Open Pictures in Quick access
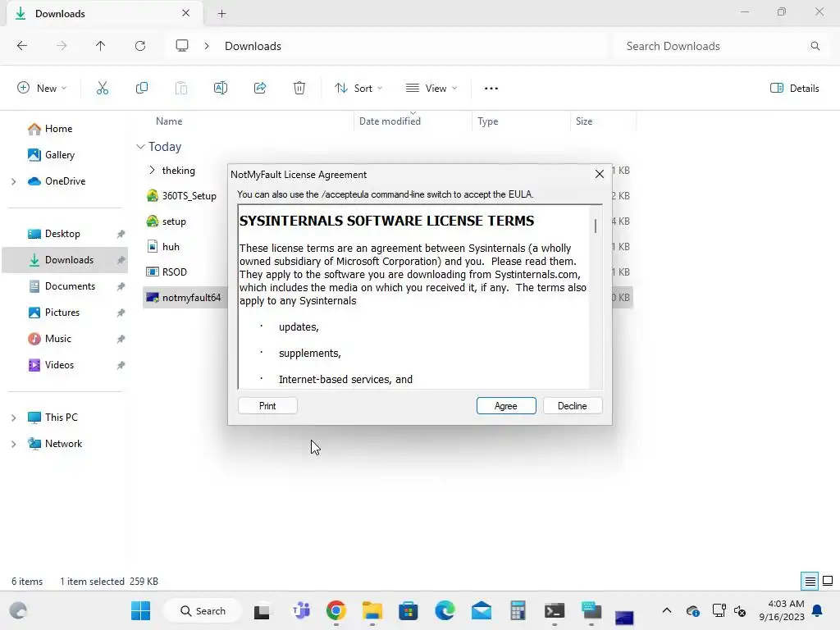840x630 pixels. pos(62,313)
